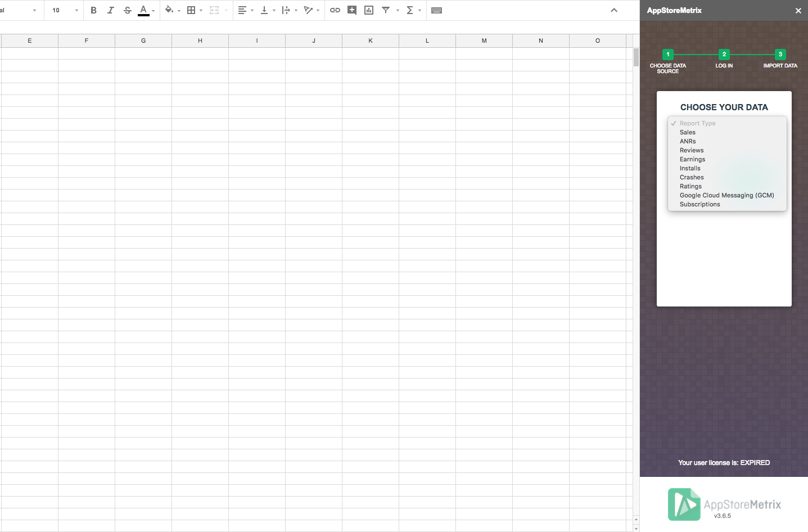Select column G header
808x532 pixels.
(143, 40)
